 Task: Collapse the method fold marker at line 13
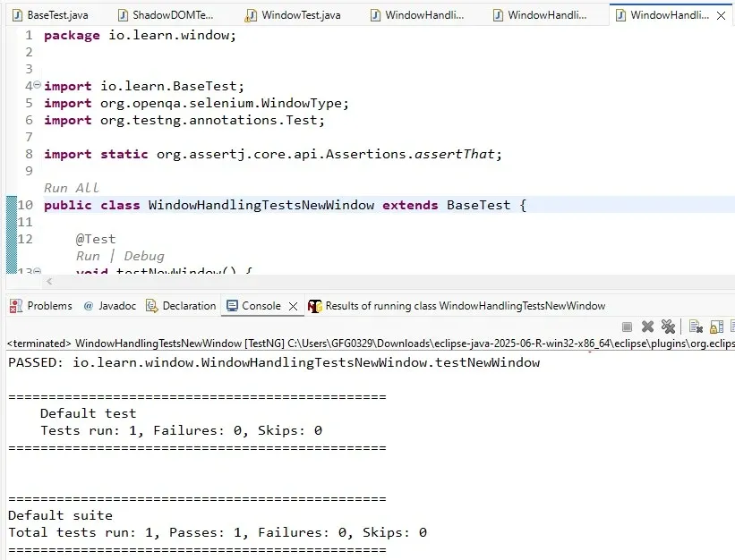pos(37,271)
